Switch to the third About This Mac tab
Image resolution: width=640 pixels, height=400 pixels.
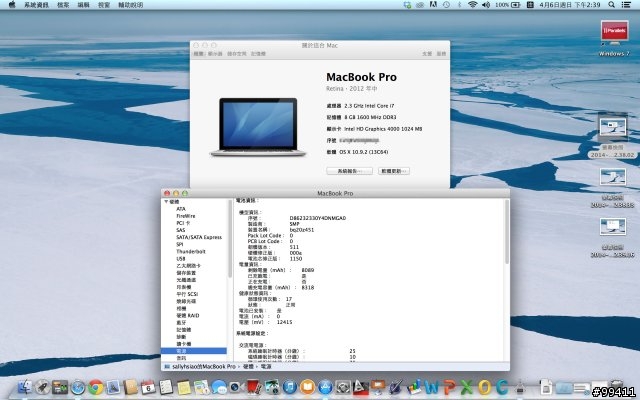[x=237, y=54]
